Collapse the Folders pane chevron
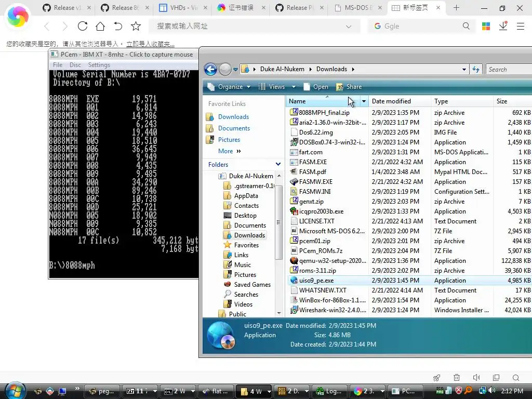This screenshot has width=532, height=399. [x=278, y=164]
